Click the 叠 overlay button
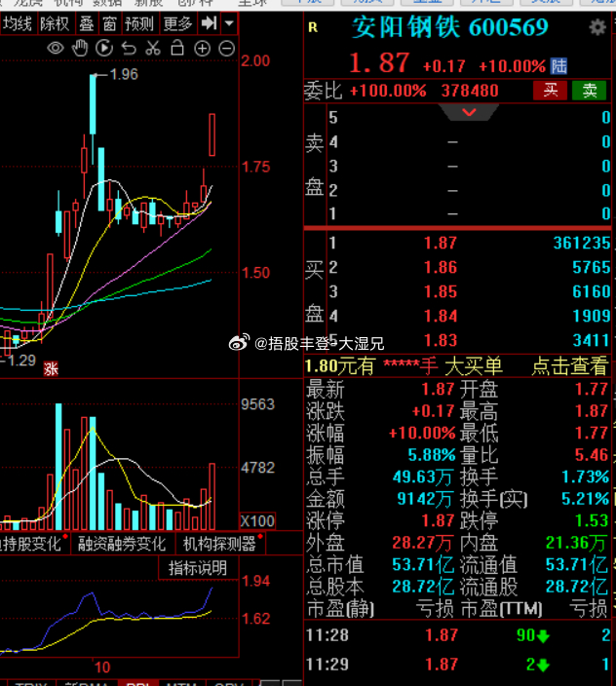616x686 pixels. [x=86, y=23]
